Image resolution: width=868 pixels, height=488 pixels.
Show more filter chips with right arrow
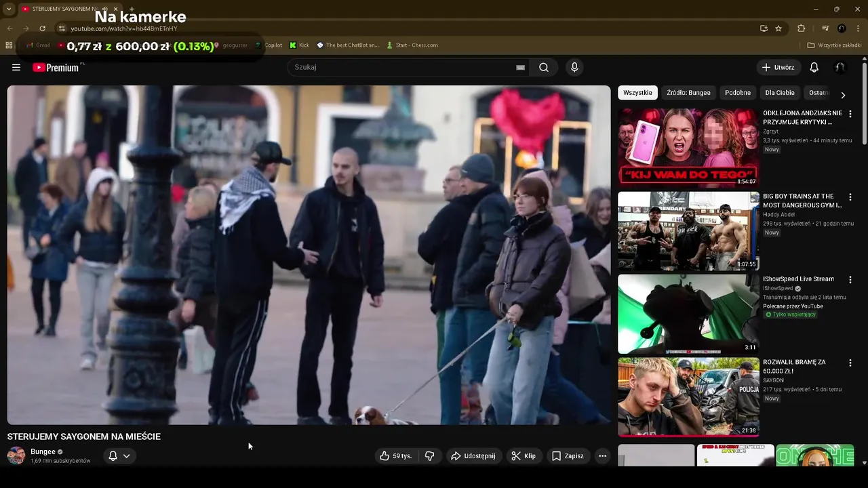click(x=843, y=95)
